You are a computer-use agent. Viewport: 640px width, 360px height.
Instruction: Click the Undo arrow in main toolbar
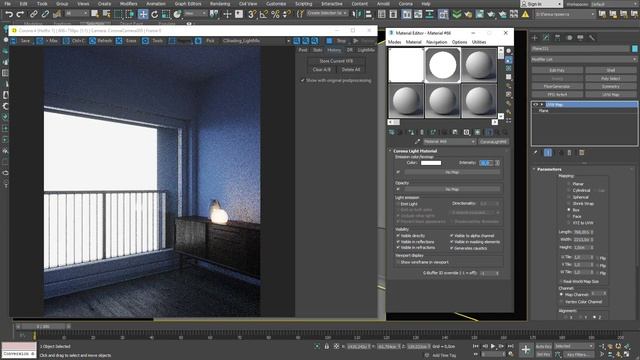(x=9, y=14)
